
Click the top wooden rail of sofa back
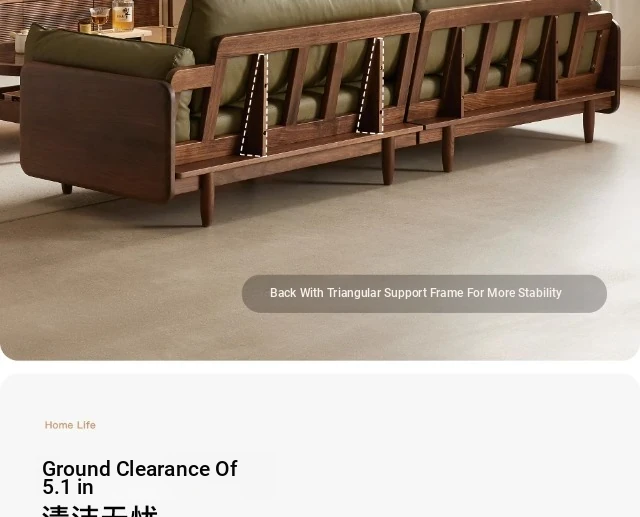(318, 33)
